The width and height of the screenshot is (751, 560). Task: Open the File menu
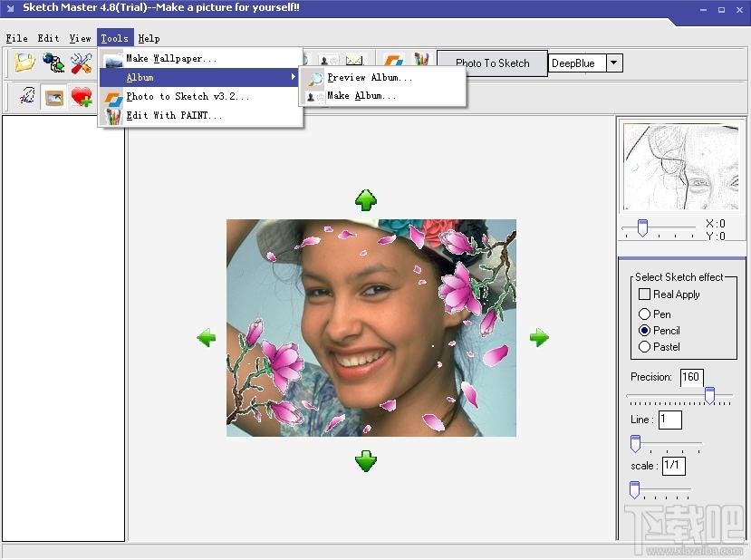(x=16, y=38)
